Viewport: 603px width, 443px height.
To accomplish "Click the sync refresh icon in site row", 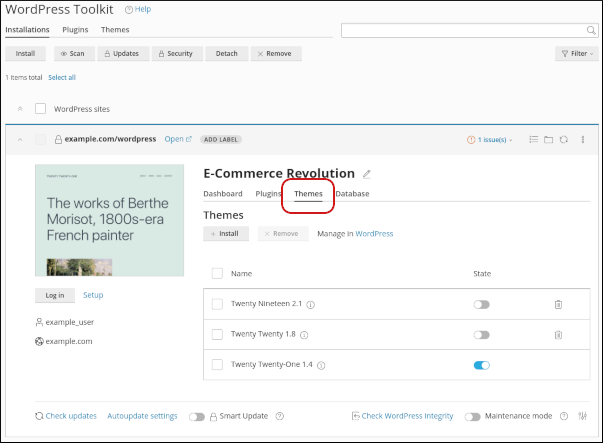I will coord(563,139).
